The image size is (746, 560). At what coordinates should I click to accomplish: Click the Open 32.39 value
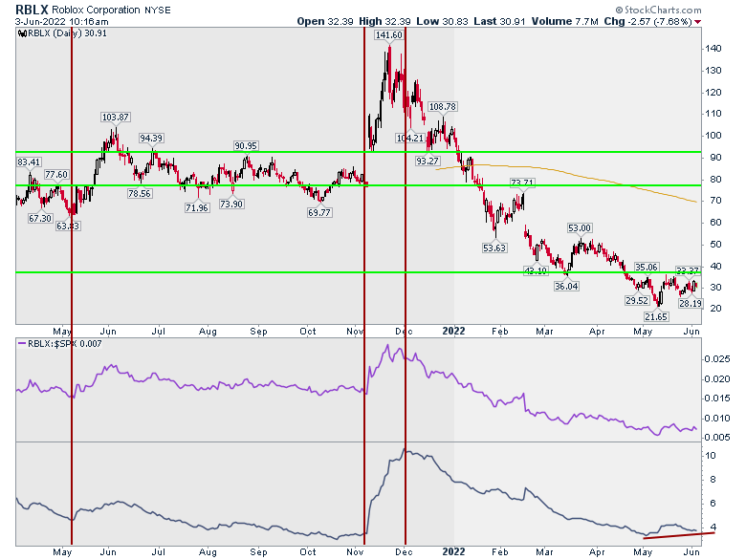(x=327, y=21)
